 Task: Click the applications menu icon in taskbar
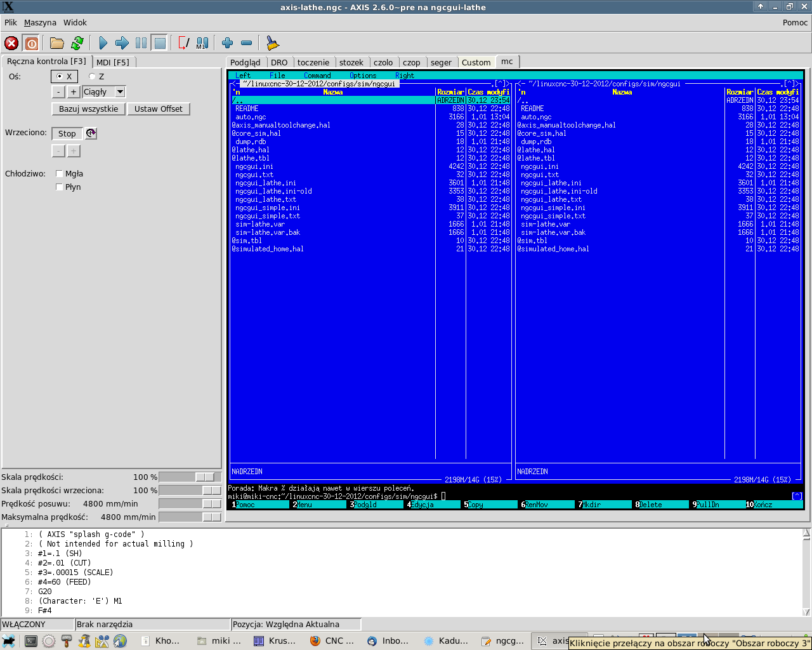9,641
